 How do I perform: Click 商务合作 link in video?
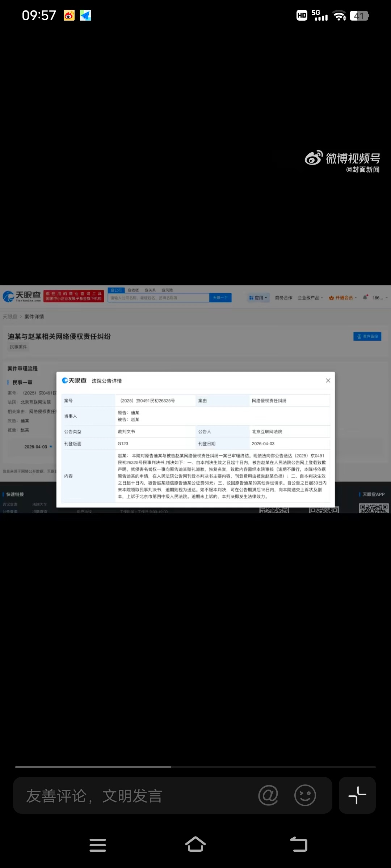click(x=283, y=298)
